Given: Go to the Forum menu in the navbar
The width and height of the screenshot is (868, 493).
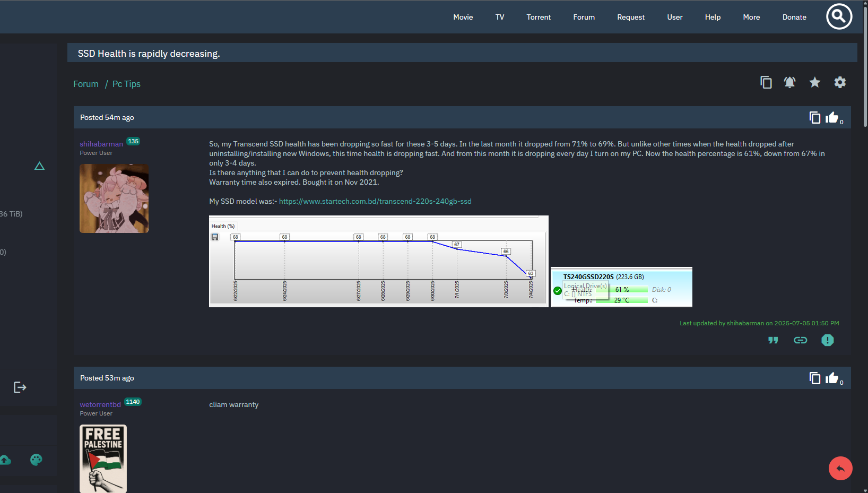Looking at the screenshot, I should tap(584, 17).
